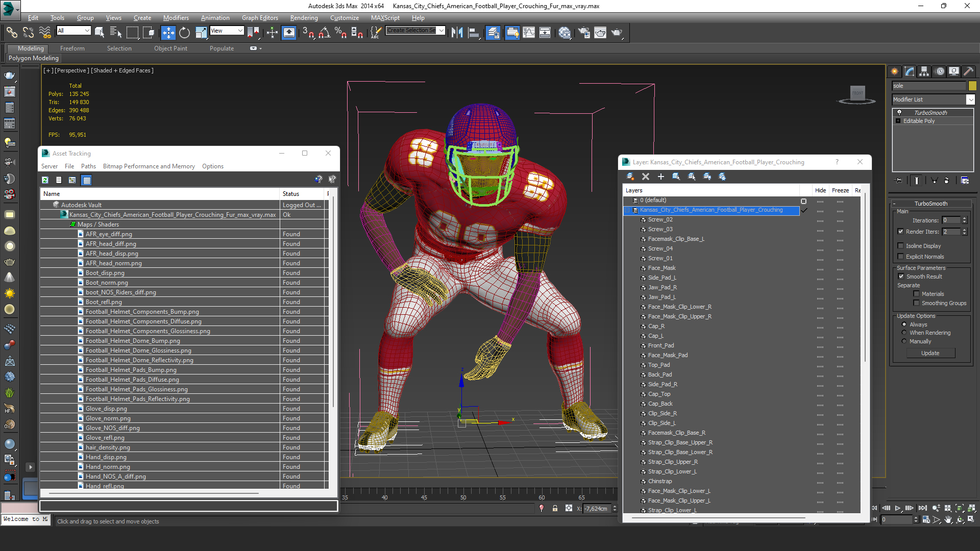Screen dimensions: 980x551
Task: Toggle selection lock padlock icon
Action: (x=555, y=509)
